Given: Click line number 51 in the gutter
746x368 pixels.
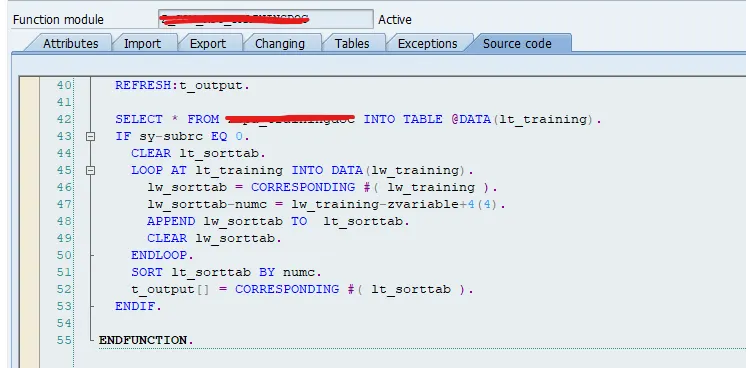Looking at the screenshot, I should coord(64,272).
